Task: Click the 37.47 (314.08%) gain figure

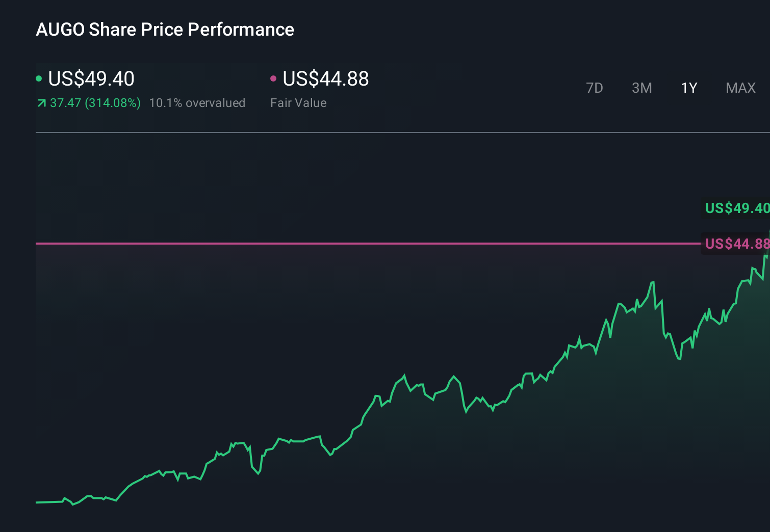Action: [95, 102]
